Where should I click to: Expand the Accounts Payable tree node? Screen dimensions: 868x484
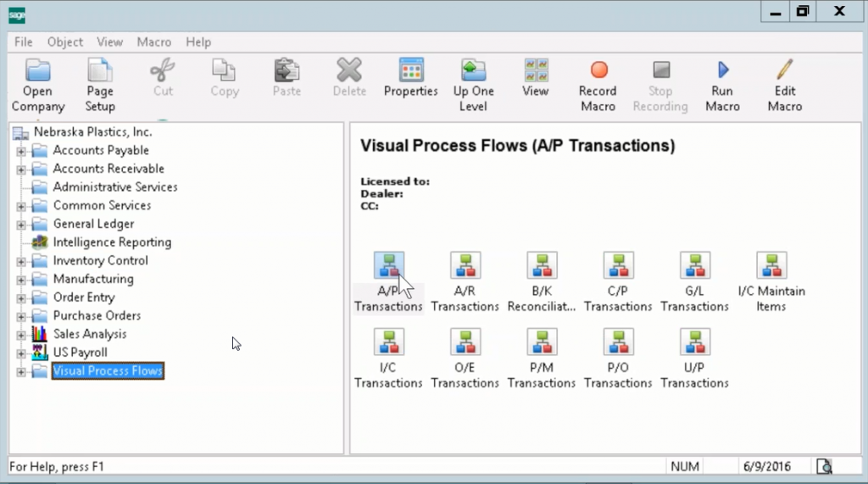[21, 151]
